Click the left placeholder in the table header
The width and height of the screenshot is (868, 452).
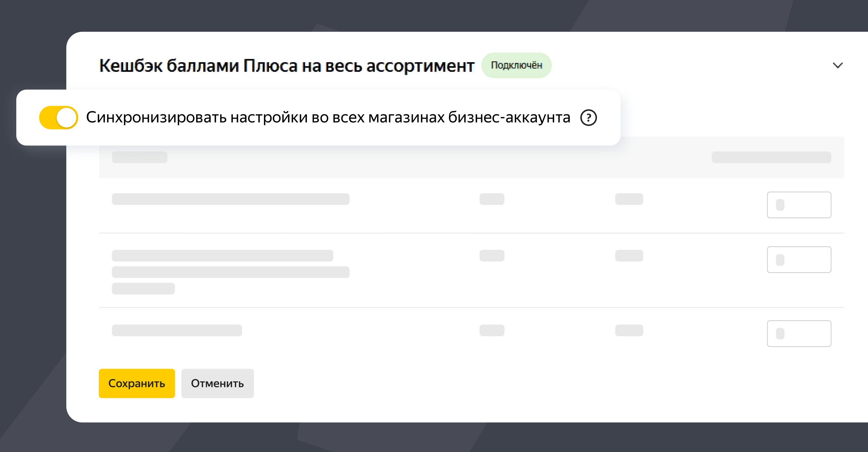click(140, 157)
